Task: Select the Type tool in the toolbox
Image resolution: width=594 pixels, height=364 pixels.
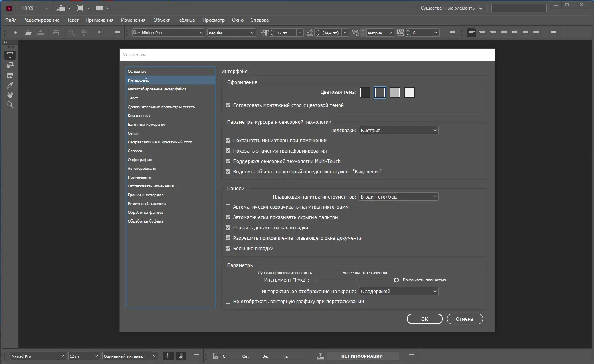Action: tap(10, 55)
